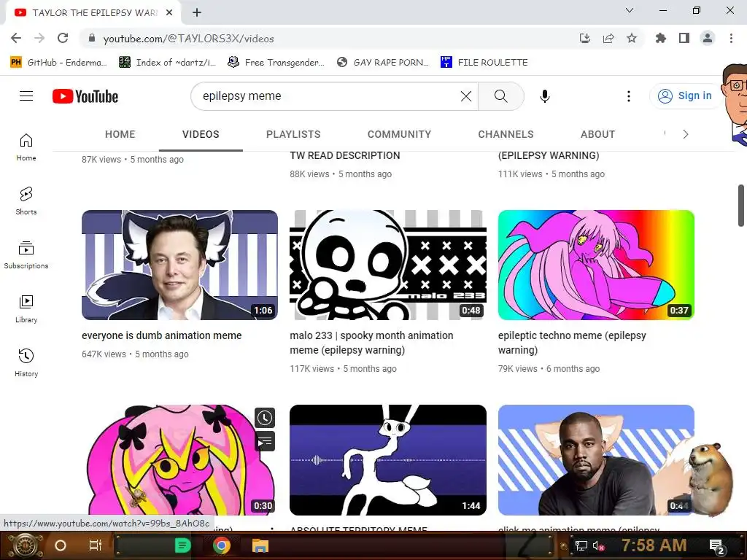Click the page vertical scrollbar thumb

click(742, 206)
